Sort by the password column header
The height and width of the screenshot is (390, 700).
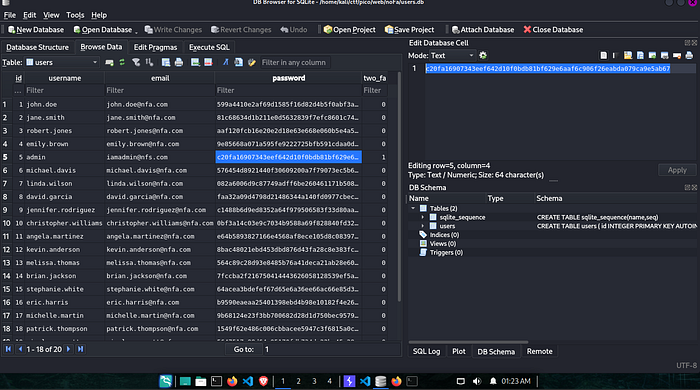(288, 78)
